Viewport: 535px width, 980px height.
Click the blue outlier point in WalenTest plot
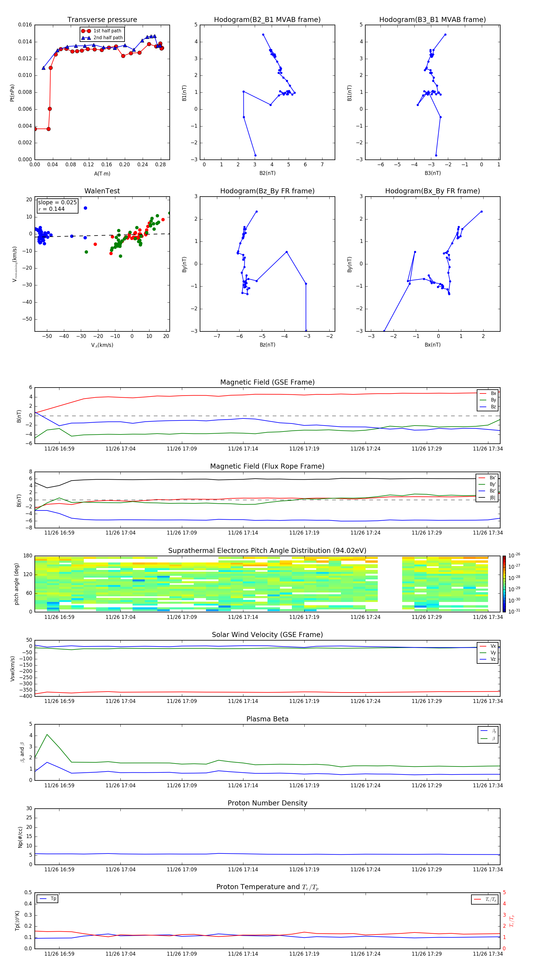pyautogui.click(x=85, y=208)
